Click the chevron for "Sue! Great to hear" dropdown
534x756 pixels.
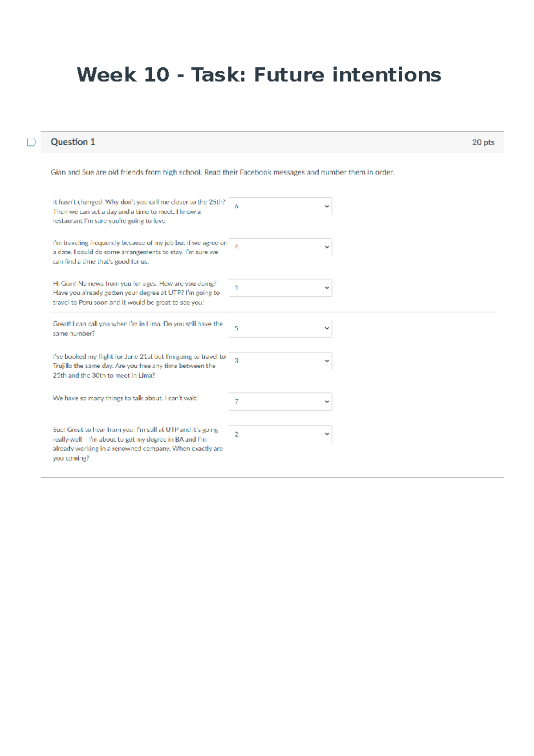pyautogui.click(x=327, y=434)
